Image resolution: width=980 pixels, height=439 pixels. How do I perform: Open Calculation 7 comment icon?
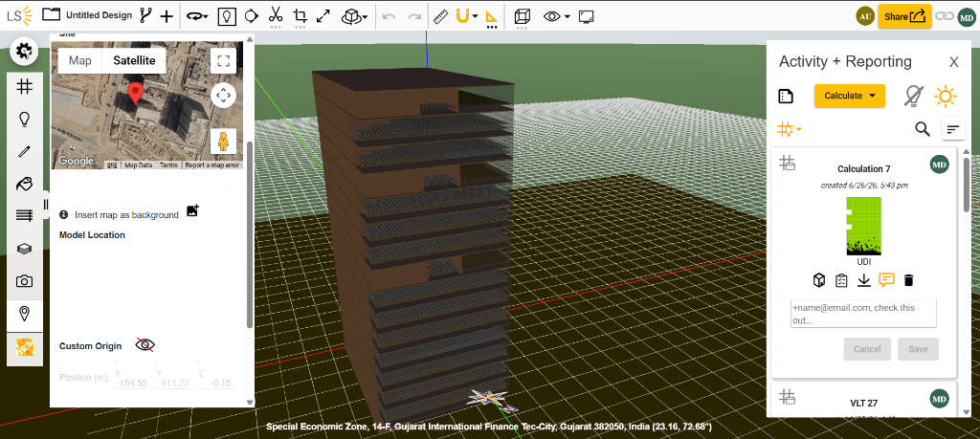tap(886, 280)
